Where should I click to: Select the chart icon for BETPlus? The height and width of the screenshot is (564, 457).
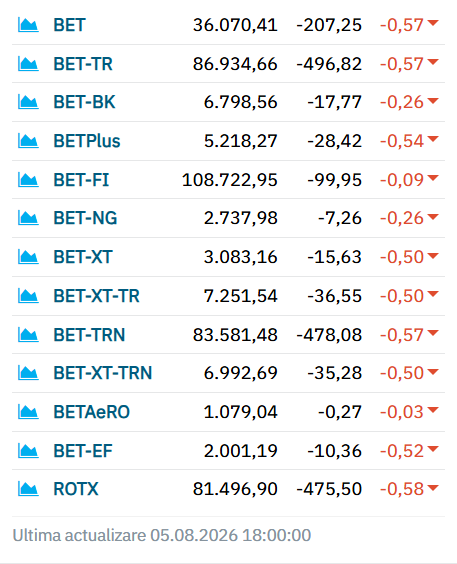pos(28,141)
